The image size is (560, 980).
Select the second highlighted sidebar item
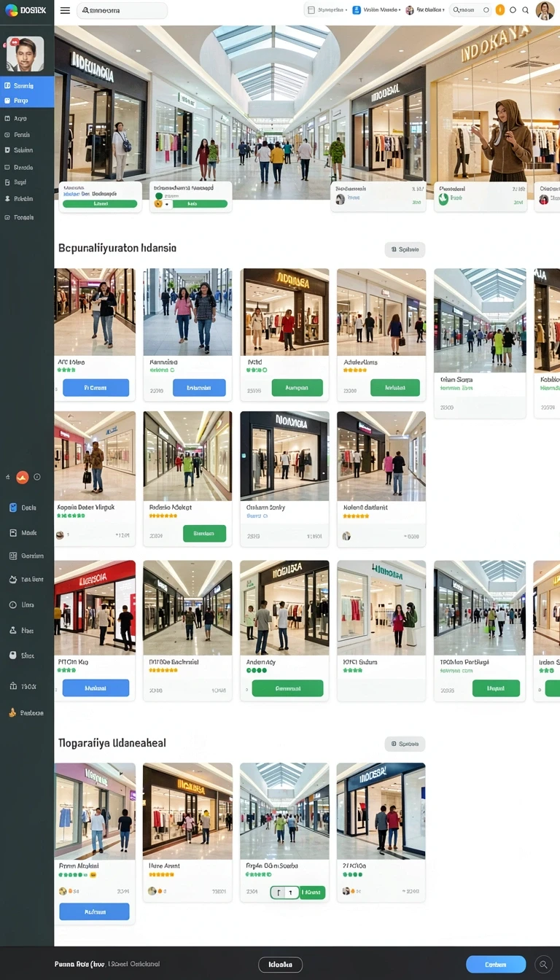tap(27, 101)
